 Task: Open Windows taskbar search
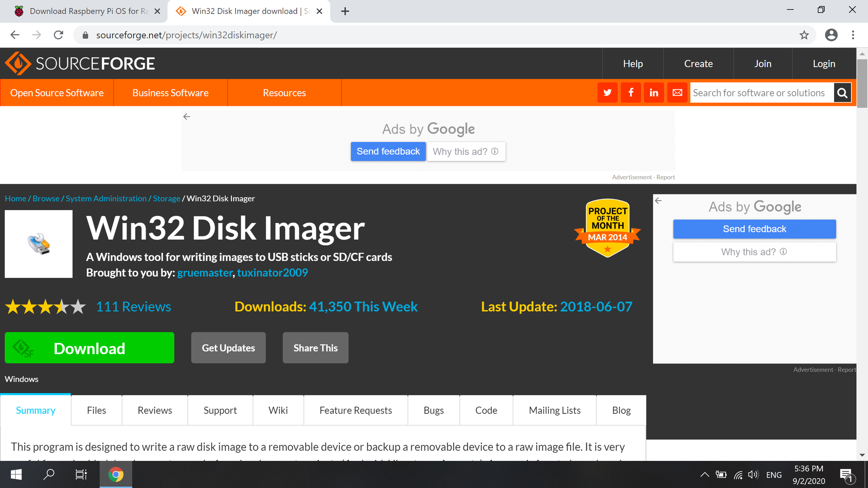49,474
